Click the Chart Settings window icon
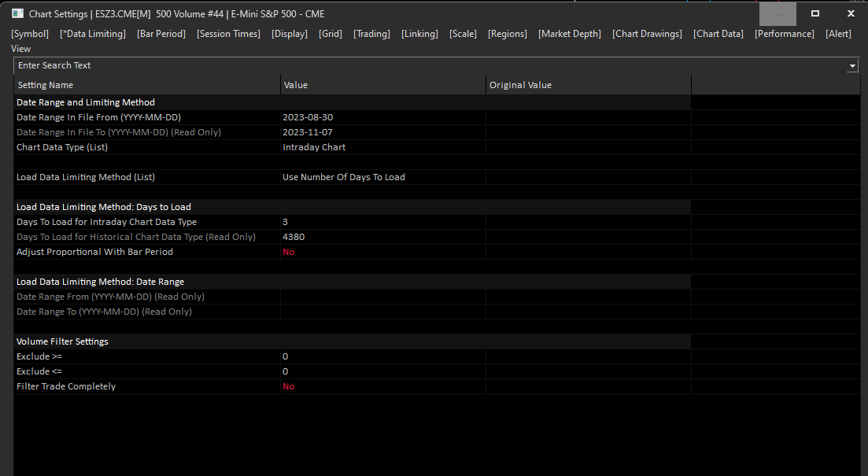 18,13
